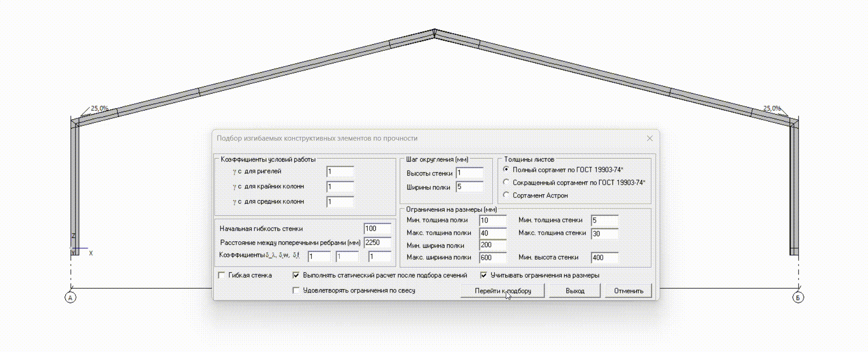868x352 pixels.
Task: Click the 'Начальная гибкость стенки' field
Action: (377, 229)
